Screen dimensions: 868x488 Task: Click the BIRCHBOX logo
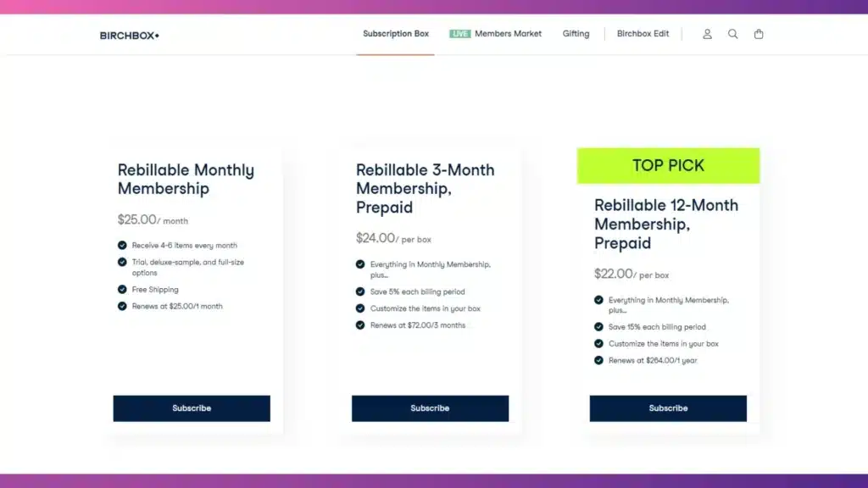click(129, 36)
